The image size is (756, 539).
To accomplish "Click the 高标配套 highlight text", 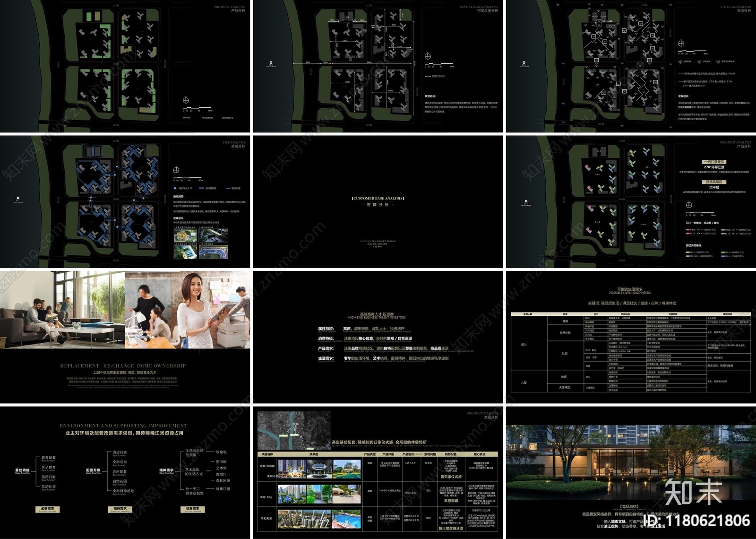I will click(x=451, y=501).
